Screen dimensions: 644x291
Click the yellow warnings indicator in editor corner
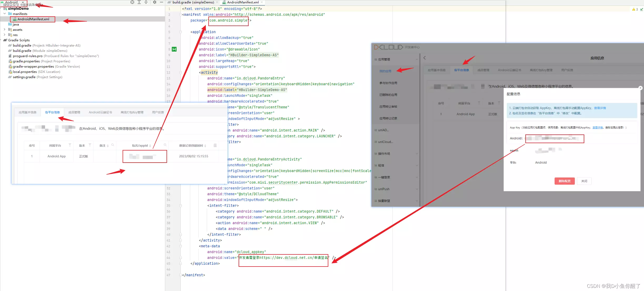point(635,9)
